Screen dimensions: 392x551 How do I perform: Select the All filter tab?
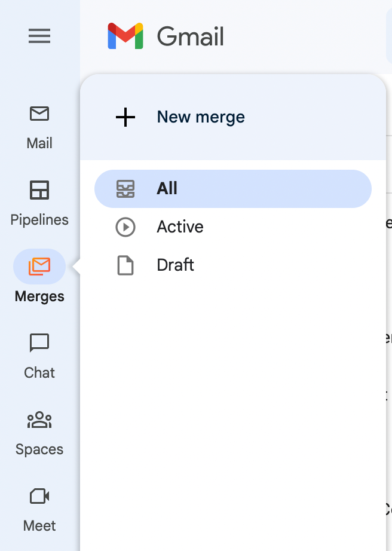point(233,189)
